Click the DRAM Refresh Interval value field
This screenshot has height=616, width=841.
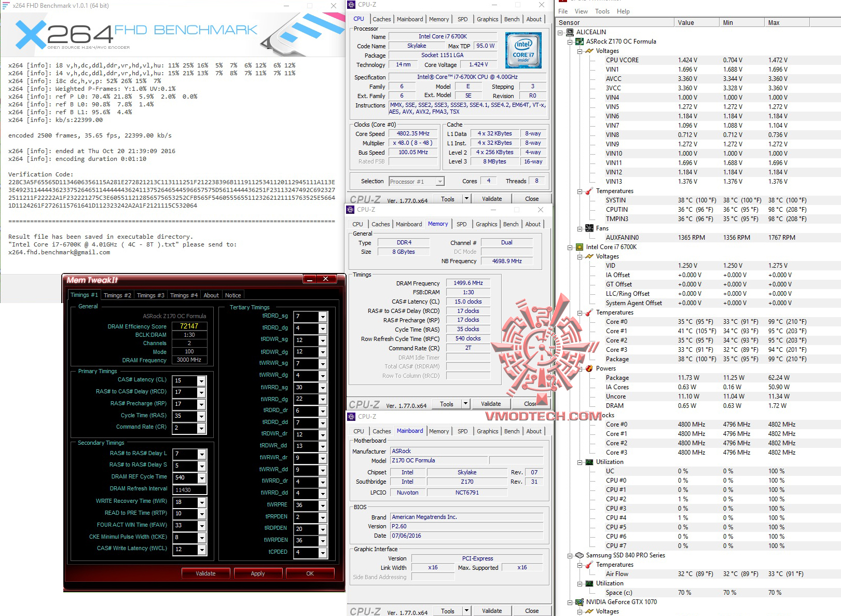pos(189,489)
